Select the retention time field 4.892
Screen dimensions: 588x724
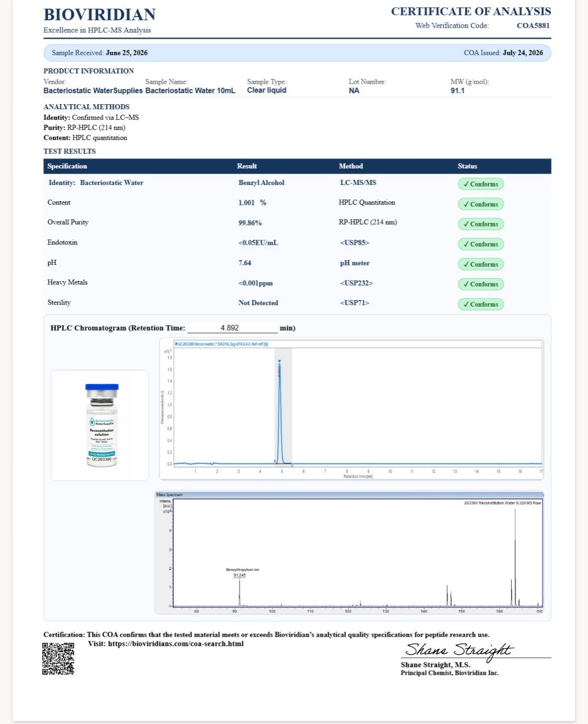pyautogui.click(x=232, y=328)
